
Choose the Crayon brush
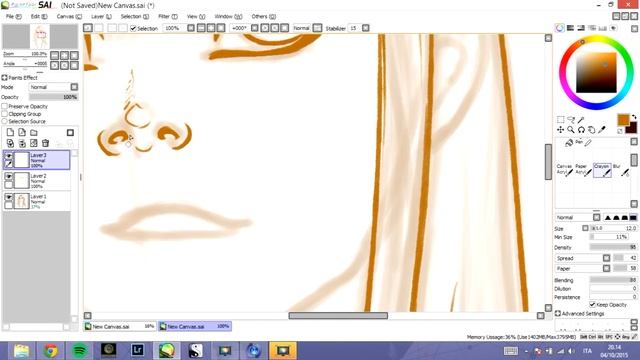click(x=602, y=170)
